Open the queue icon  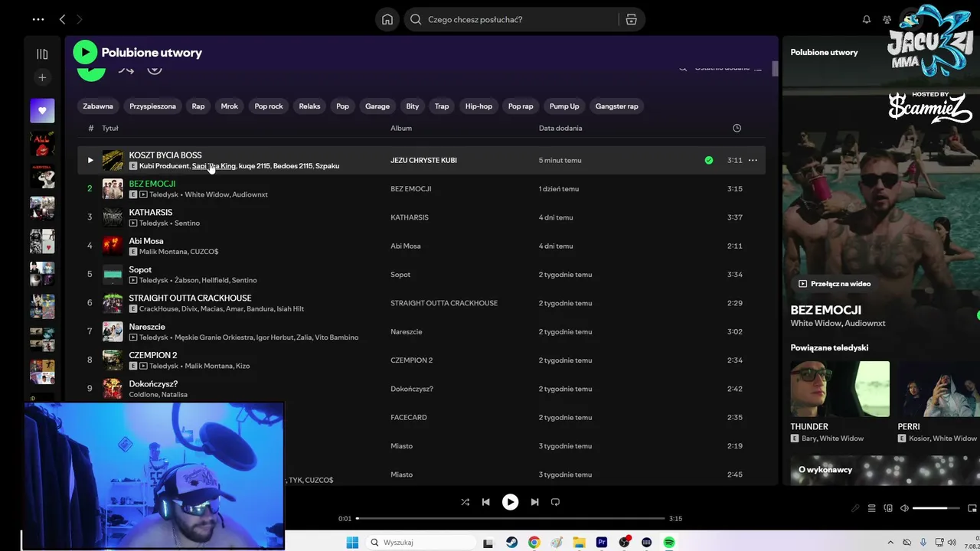coord(872,508)
